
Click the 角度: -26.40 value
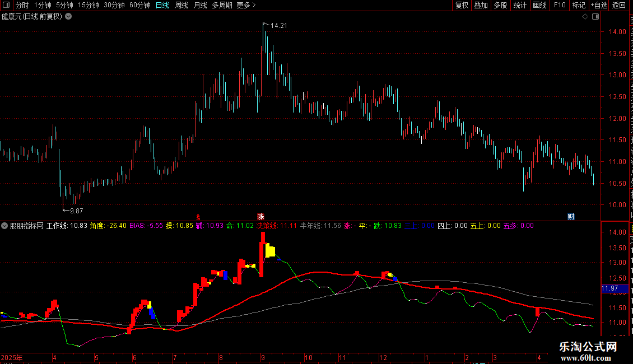[x=108, y=226]
